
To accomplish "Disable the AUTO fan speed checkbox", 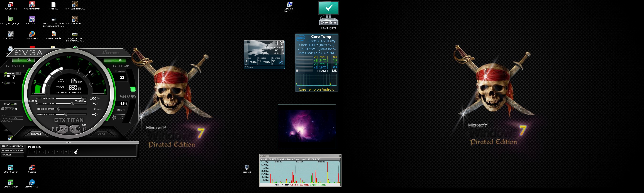I will pyautogui.click(x=119, y=110).
